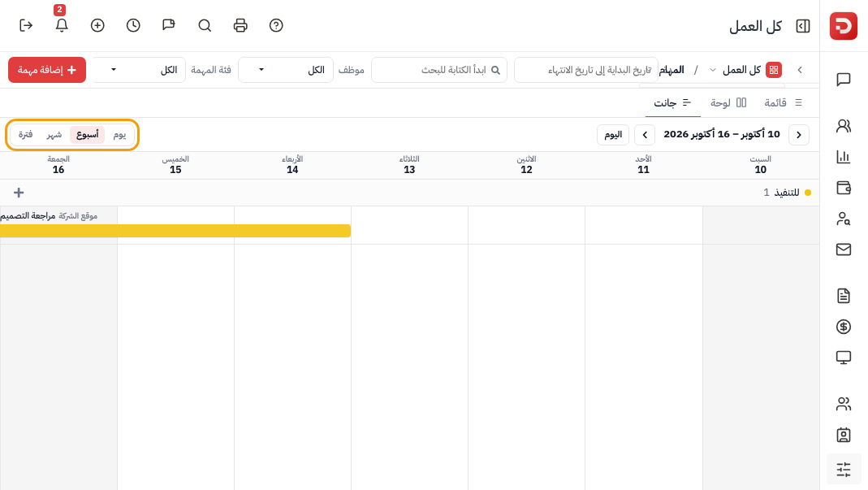Select the أسبوع timeline scale
868x490 pixels.
[88, 135]
